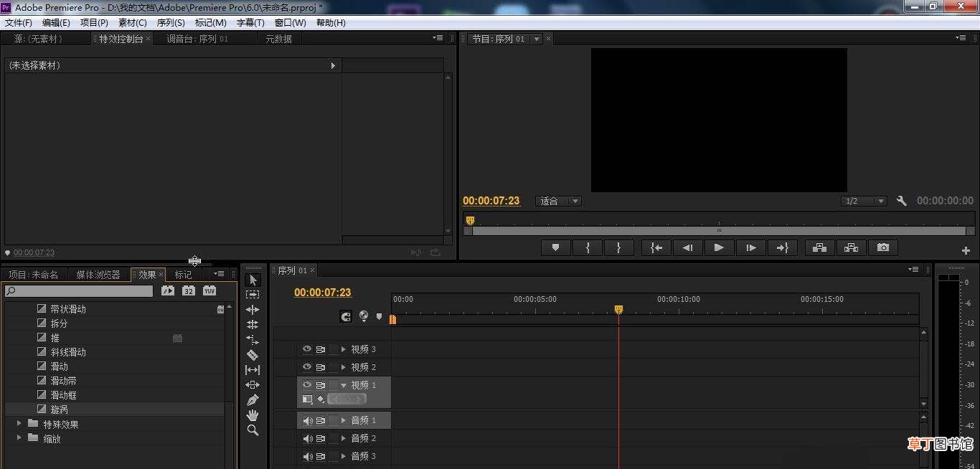980x469 pixels.
Task: Export a frame with camera icon
Action: (883, 247)
